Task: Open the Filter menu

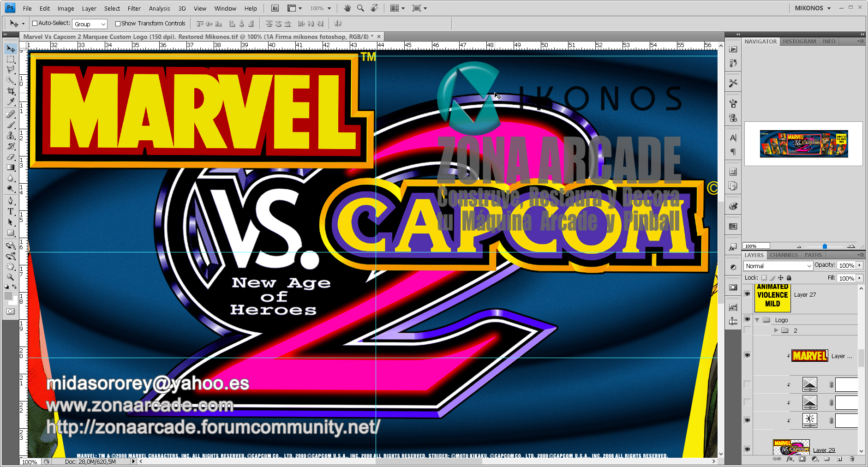Action: pos(134,8)
